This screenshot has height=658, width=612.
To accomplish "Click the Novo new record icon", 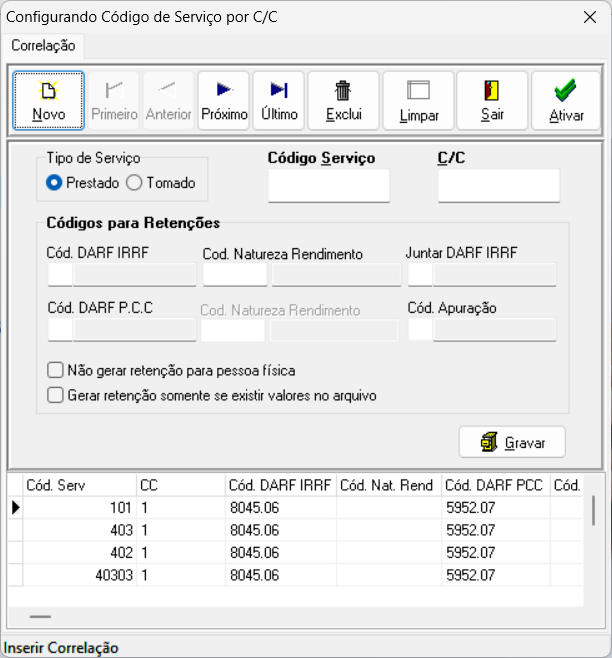I will [48, 100].
